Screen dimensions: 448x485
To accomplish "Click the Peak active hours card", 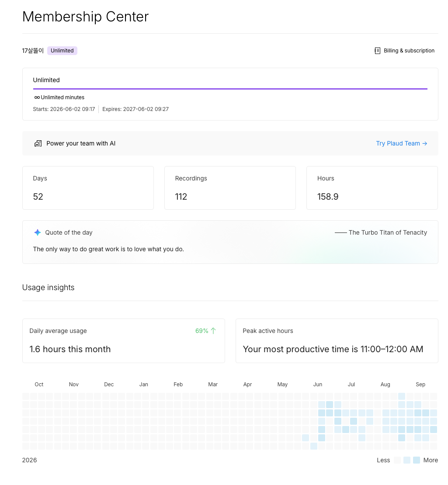I will pos(337,341).
